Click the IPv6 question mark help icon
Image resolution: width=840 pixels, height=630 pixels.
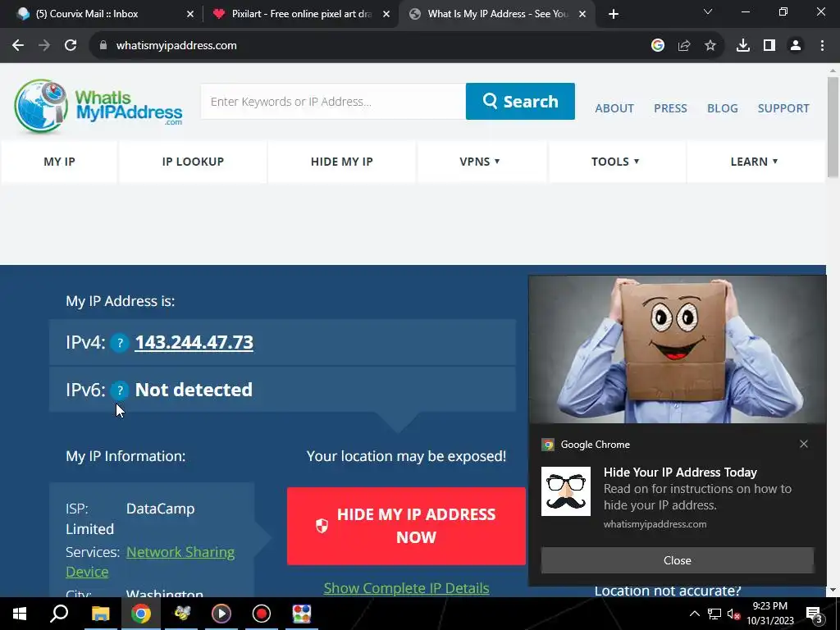tap(120, 390)
